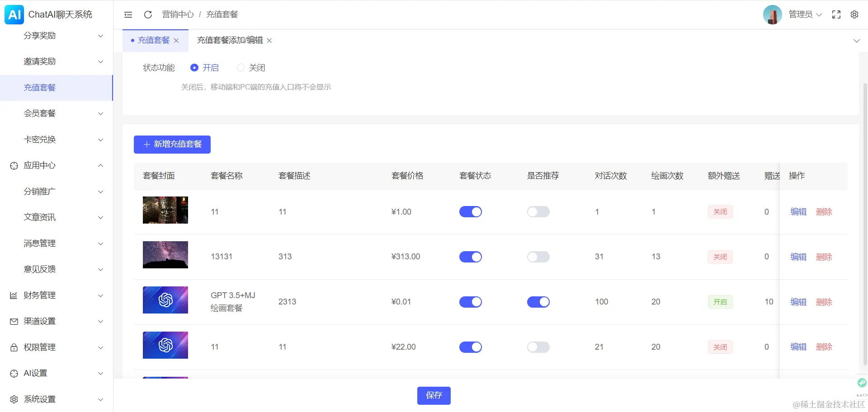Expand the 会员套餐 menu chevron
Image resolution: width=868 pixels, height=412 pixels.
pos(101,113)
